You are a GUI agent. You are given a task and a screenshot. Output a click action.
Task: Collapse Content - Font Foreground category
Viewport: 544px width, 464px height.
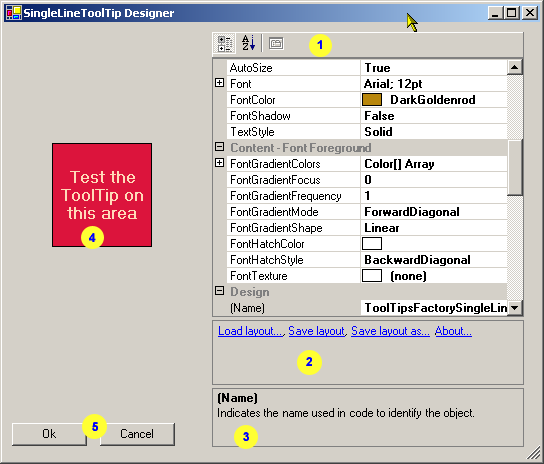click(219, 147)
